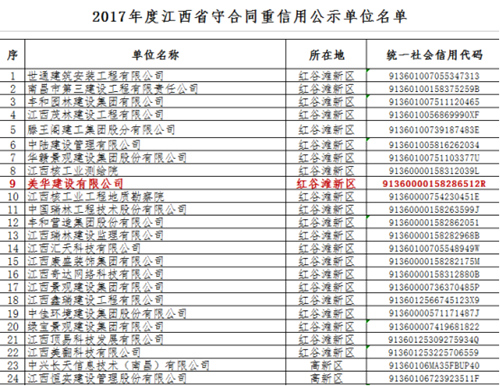The width and height of the screenshot is (500, 386).
Task: Click the 统一社会信用代码 column header
Action: click(433, 54)
